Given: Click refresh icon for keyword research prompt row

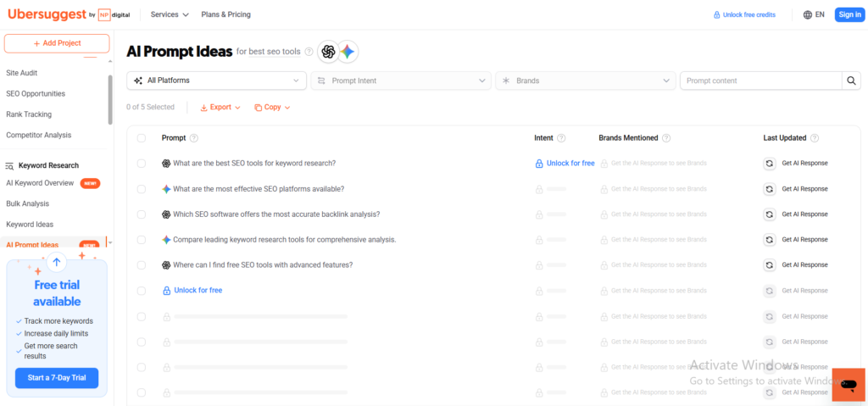Looking at the screenshot, I should [x=769, y=163].
